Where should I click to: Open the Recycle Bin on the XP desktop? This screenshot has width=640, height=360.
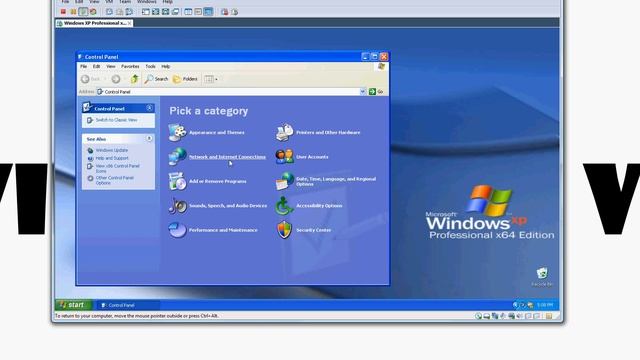pos(542,277)
